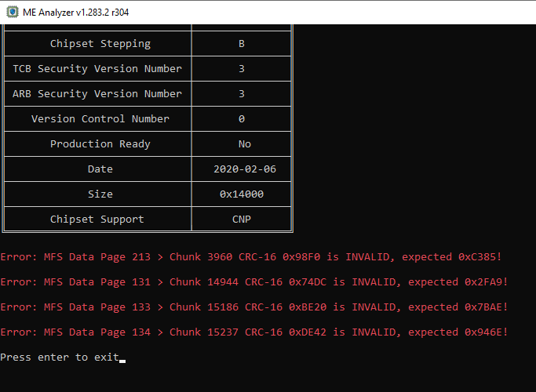
Task: Click the error line for MFS Data Page 134
Action: click(254, 332)
